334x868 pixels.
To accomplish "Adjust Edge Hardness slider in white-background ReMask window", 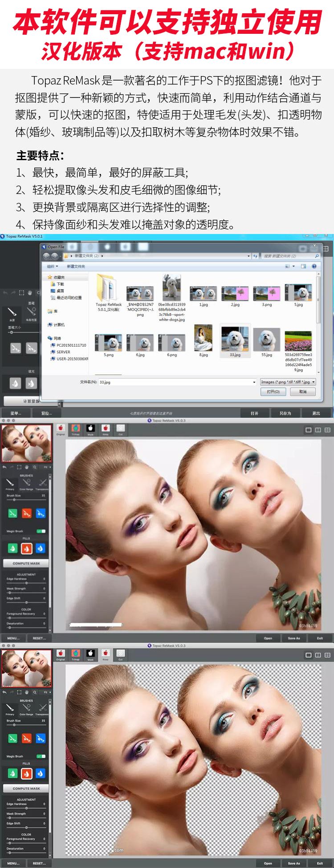I will click(26, 583).
